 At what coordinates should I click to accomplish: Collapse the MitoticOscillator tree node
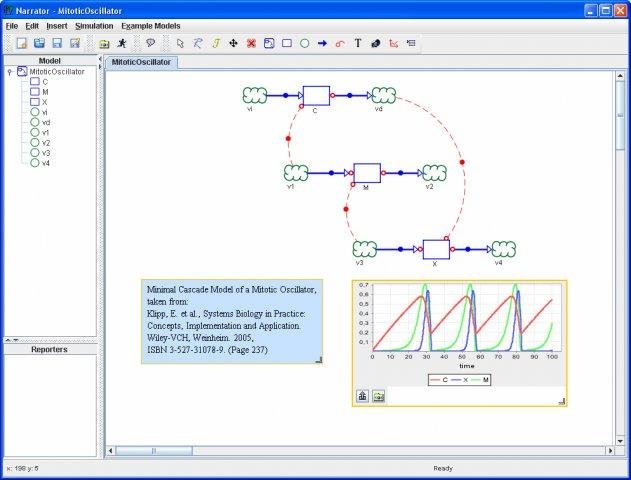[x=10, y=72]
